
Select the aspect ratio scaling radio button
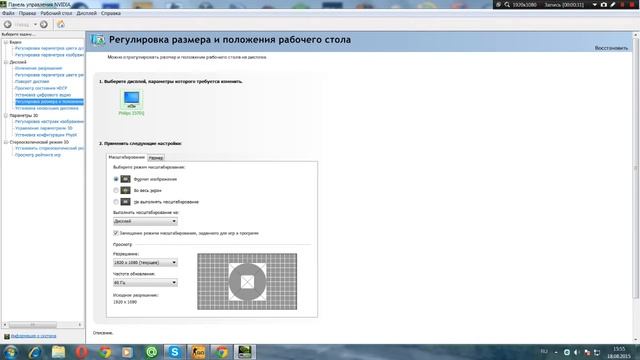[116, 179]
